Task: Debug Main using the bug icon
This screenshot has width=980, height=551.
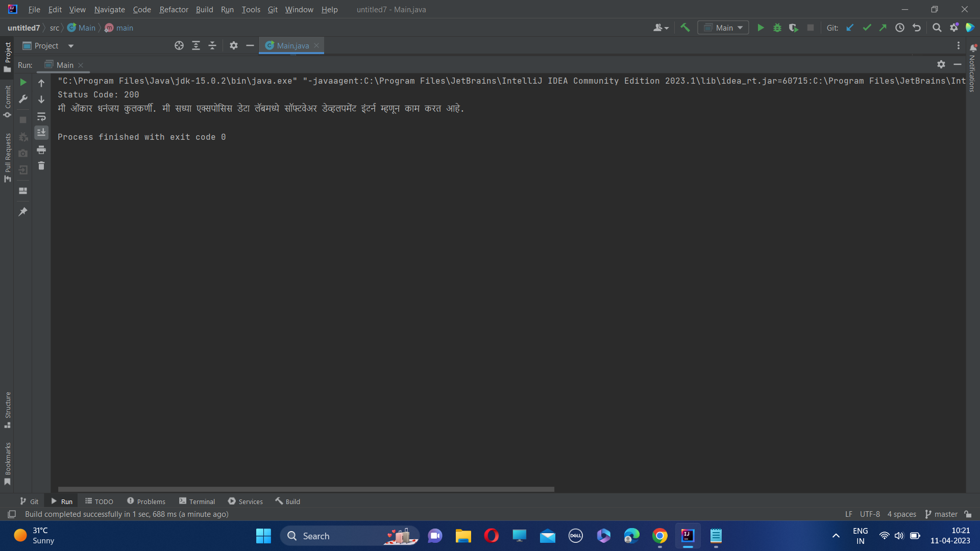Action: pos(777,28)
